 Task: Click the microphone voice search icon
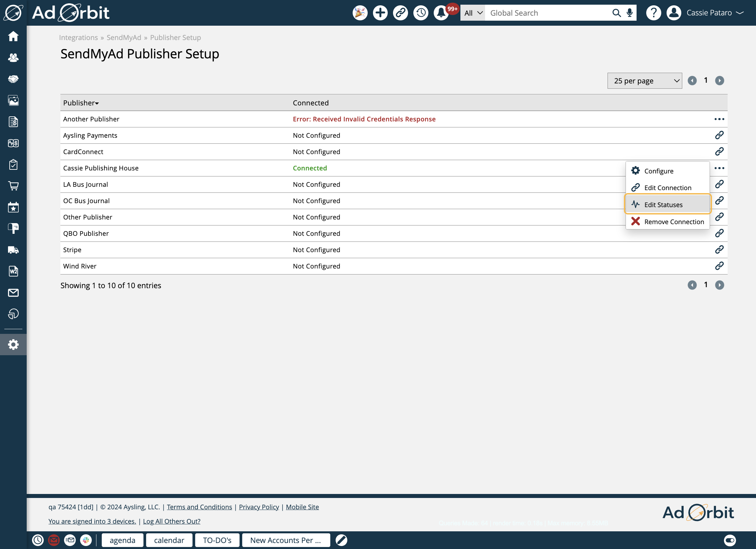click(x=630, y=13)
